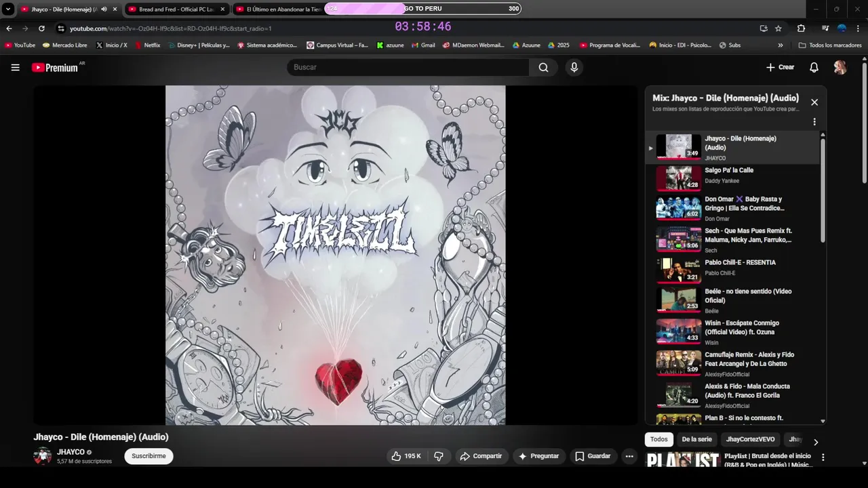Open options for Playlist Brutal desde el inicio

tap(823, 457)
